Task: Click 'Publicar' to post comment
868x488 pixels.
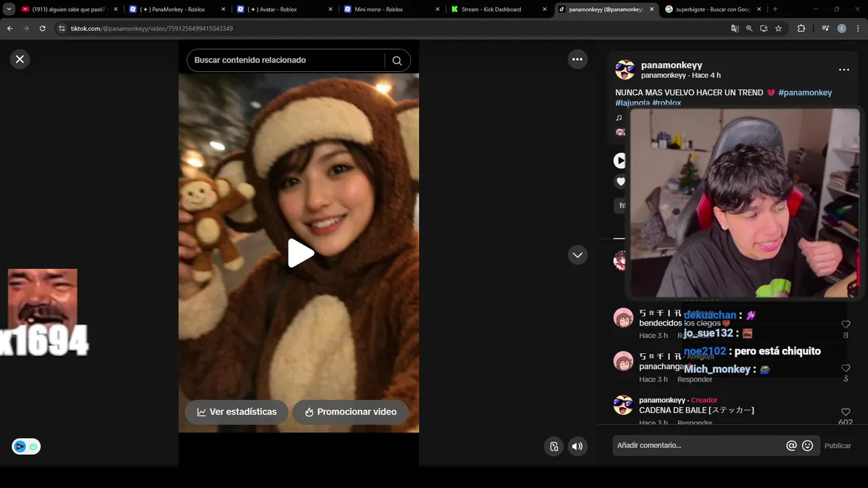Action: coord(837,445)
